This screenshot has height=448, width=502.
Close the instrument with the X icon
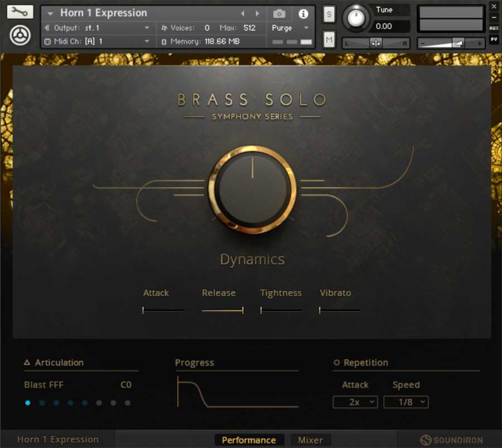(x=494, y=6)
